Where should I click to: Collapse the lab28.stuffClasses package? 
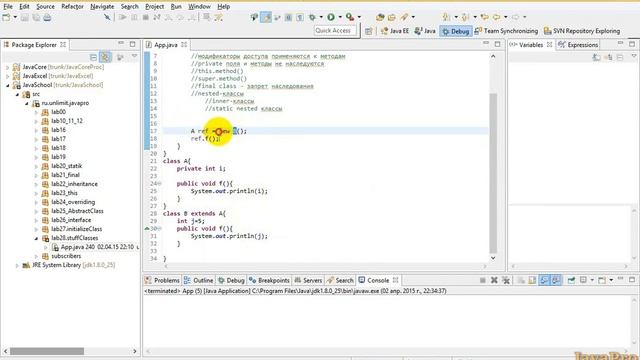(36, 238)
